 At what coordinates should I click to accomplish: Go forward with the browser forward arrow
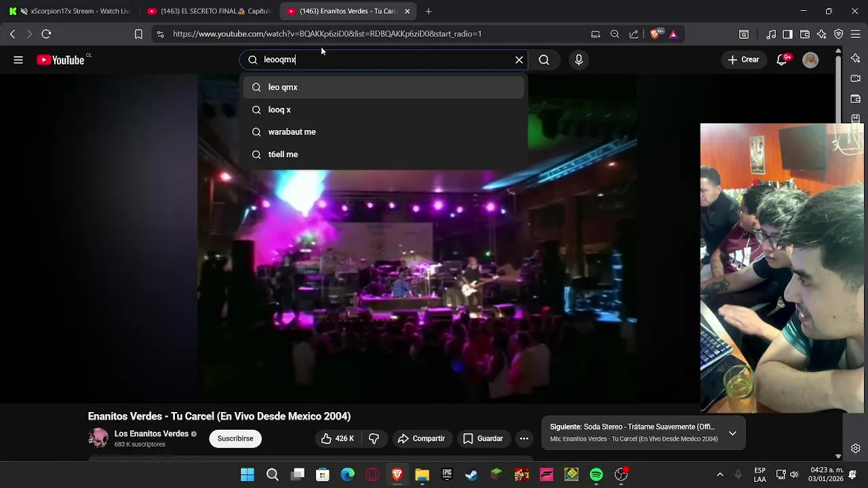point(29,34)
